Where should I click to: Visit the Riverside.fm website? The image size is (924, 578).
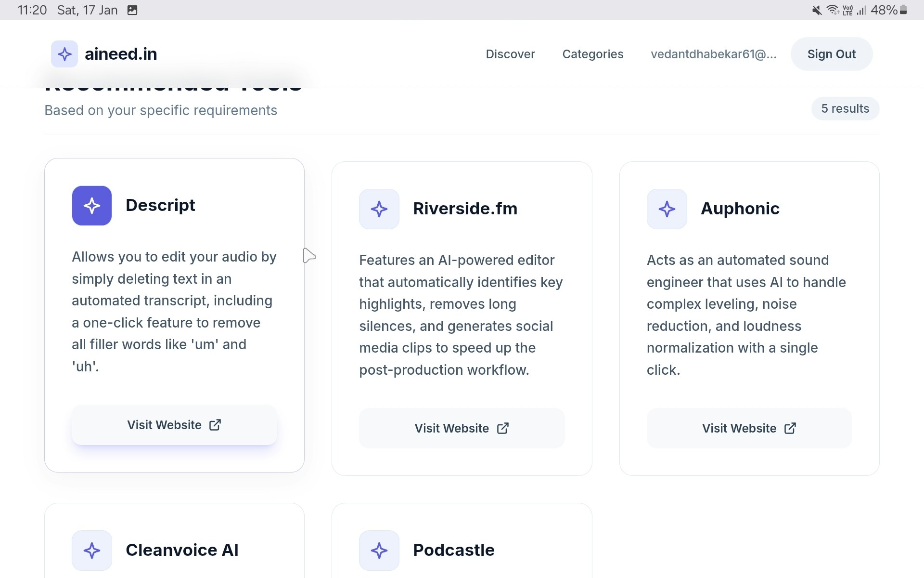tap(462, 428)
